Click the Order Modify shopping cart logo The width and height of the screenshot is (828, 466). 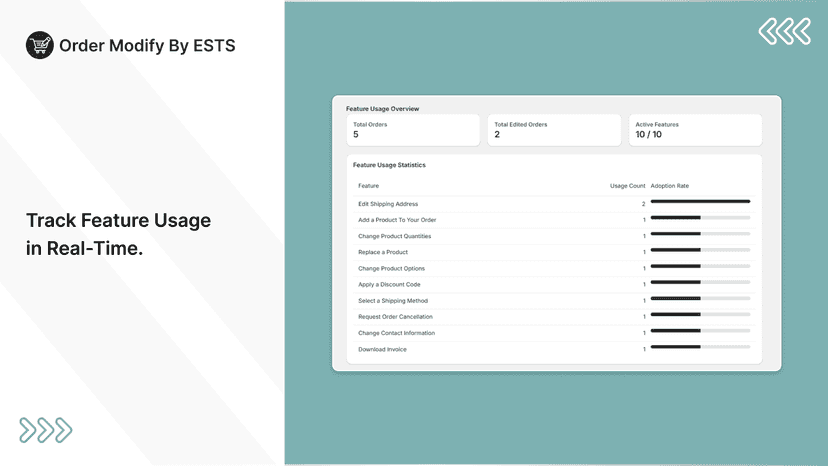click(x=40, y=45)
